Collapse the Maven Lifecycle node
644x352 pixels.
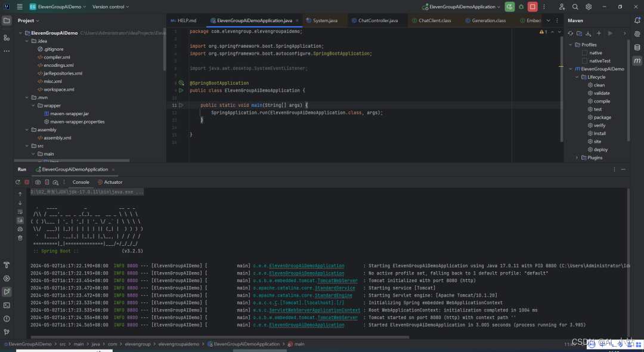[x=577, y=77]
